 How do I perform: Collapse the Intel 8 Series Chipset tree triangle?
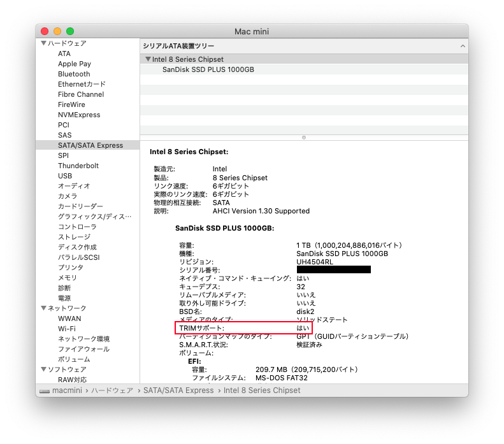coord(148,59)
